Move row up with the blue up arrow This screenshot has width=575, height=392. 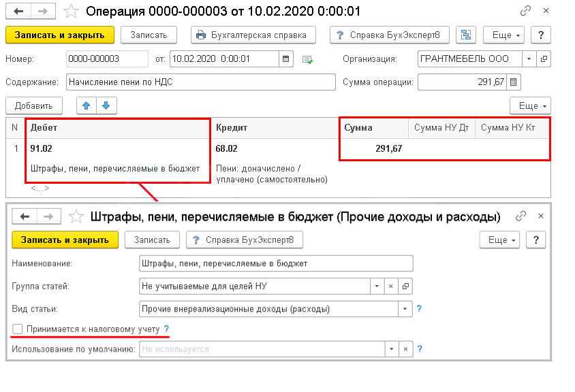(87, 105)
